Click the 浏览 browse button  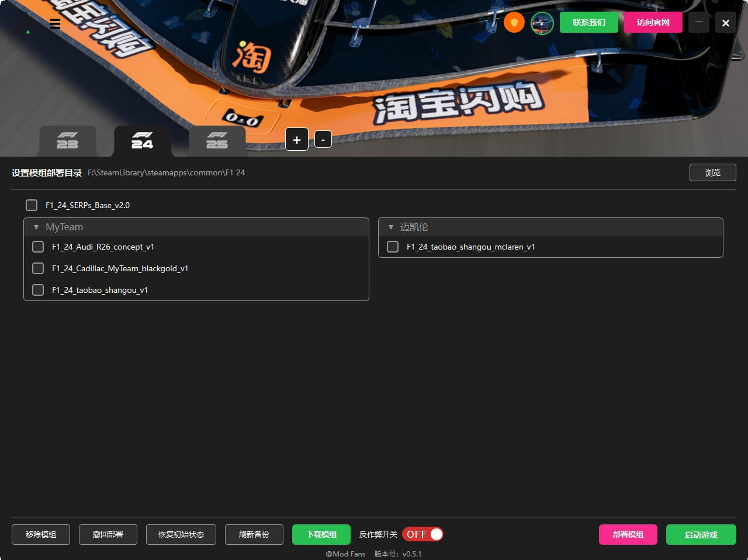(x=712, y=172)
